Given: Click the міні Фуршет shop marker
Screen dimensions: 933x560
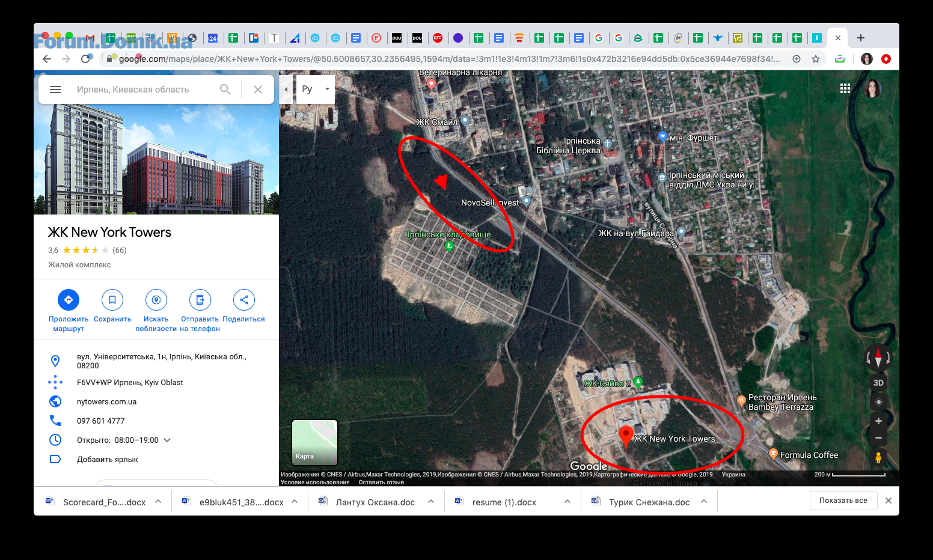Looking at the screenshot, I should click(662, 136).
